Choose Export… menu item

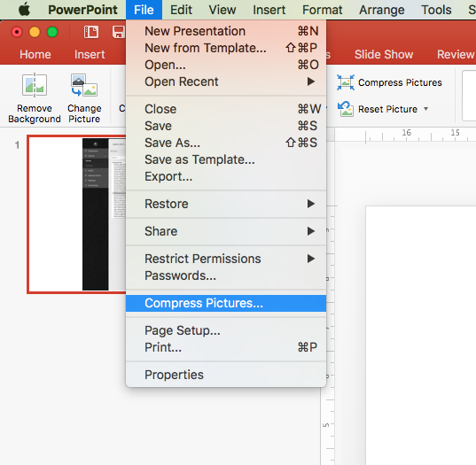[226, 176]
